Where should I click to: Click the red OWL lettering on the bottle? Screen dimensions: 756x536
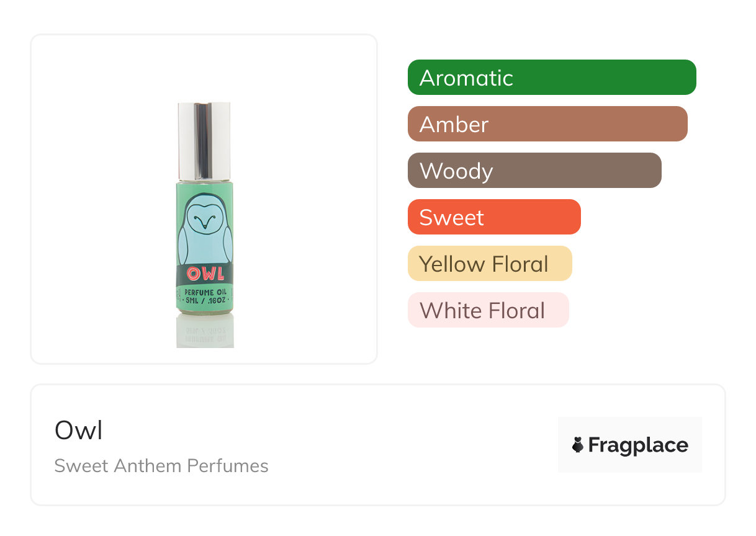[205, 273]
